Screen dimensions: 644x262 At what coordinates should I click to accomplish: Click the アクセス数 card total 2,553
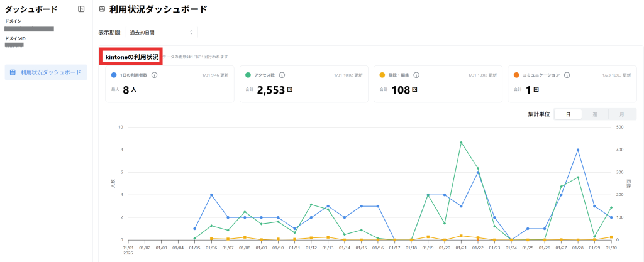click(270, 90)
